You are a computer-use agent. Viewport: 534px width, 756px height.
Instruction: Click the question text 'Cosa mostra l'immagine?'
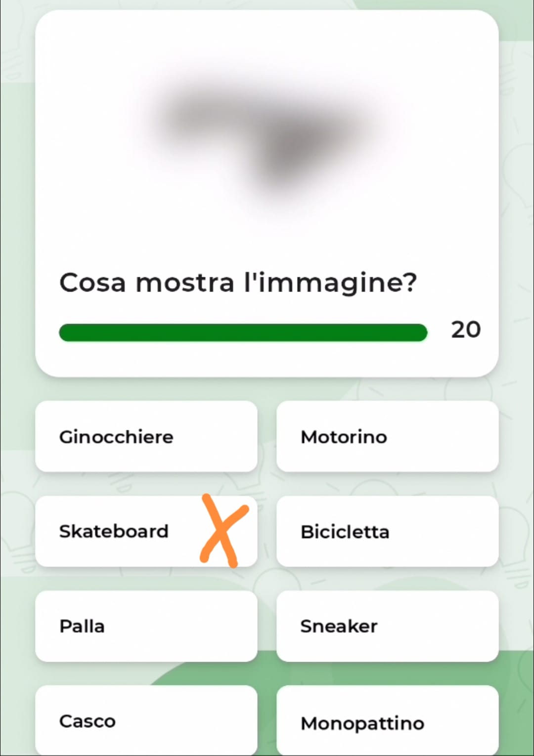click(x=238, y=283)
